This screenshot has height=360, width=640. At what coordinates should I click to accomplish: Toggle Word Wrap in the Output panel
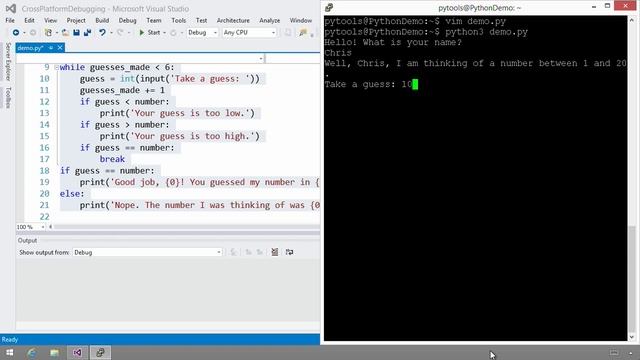click(289, 252)
